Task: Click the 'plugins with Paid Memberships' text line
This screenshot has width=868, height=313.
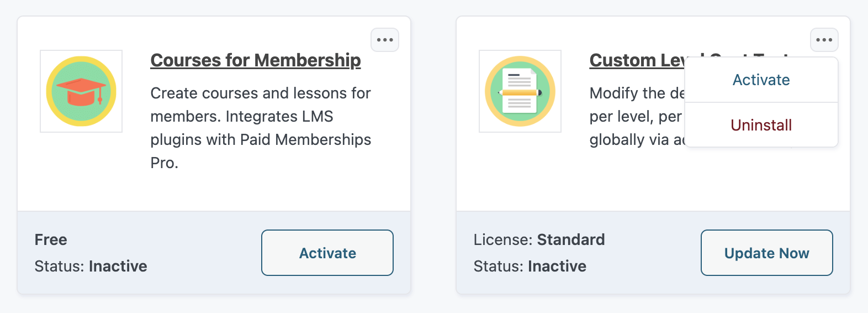Action: tap(261, 140)
